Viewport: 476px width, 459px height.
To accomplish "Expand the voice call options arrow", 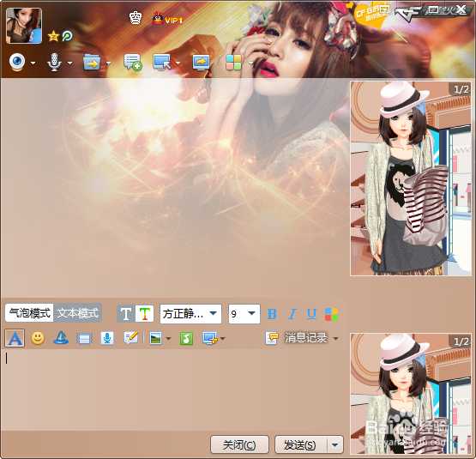I will coord(69,63).
